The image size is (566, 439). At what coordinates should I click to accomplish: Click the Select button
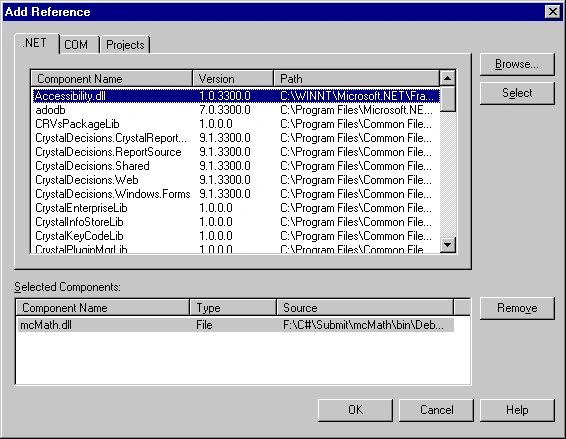click(517, 93)
